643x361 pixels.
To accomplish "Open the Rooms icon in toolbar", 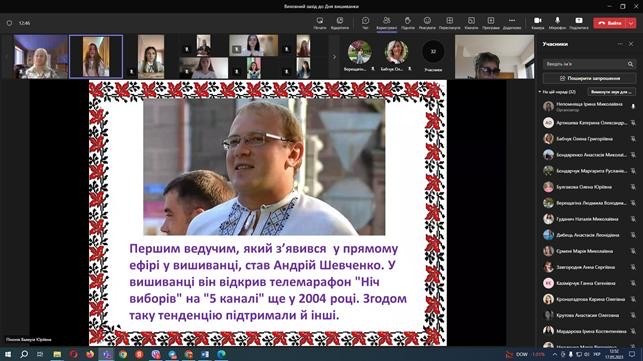I will click(x=471, y=23).
